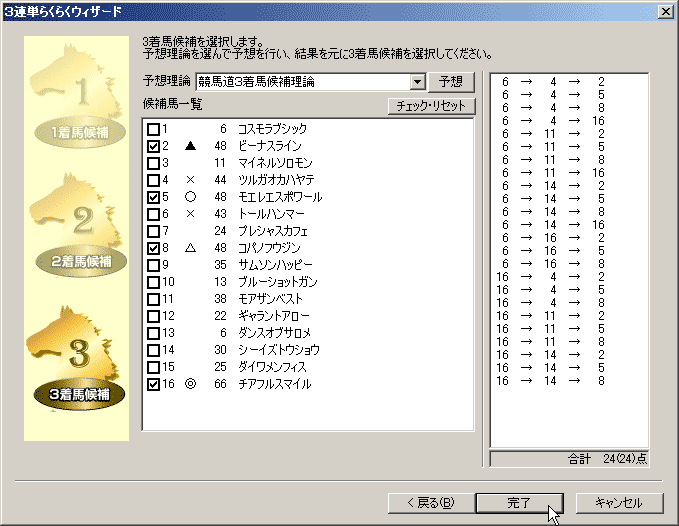Click the 2着馬候補 horse step icon
The height and width of the screenshot is (526, 679).
79,225
